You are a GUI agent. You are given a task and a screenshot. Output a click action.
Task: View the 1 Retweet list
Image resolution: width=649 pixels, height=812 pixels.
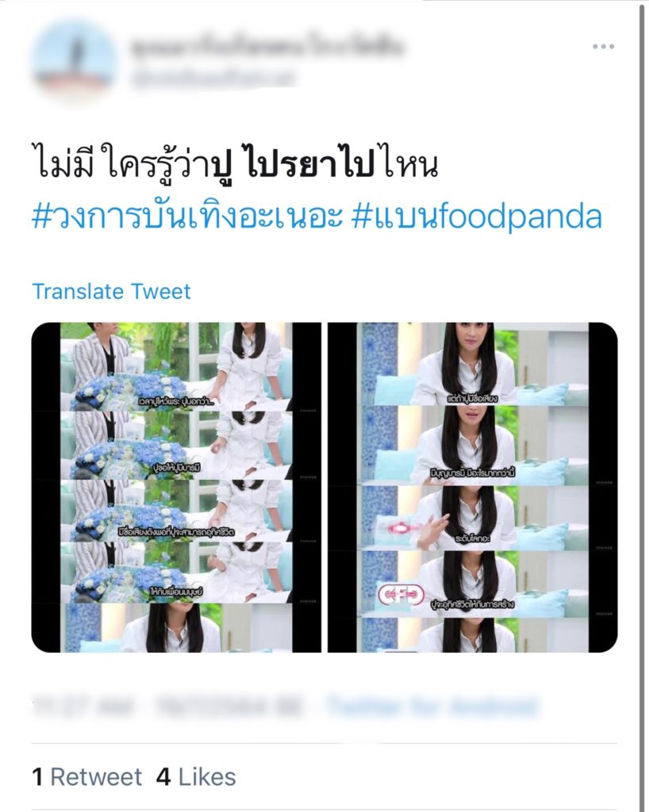point(86,777)
